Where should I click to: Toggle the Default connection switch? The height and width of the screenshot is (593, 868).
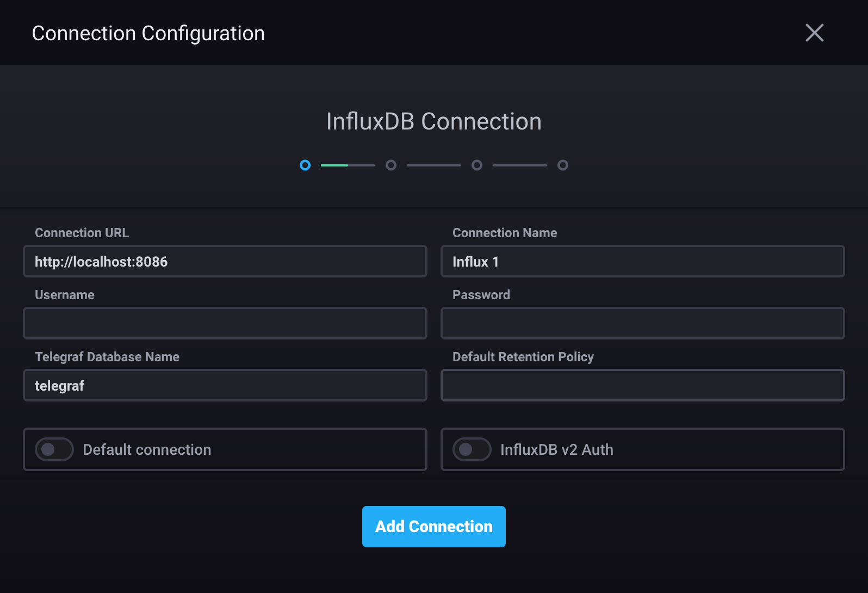pos(54,449)
